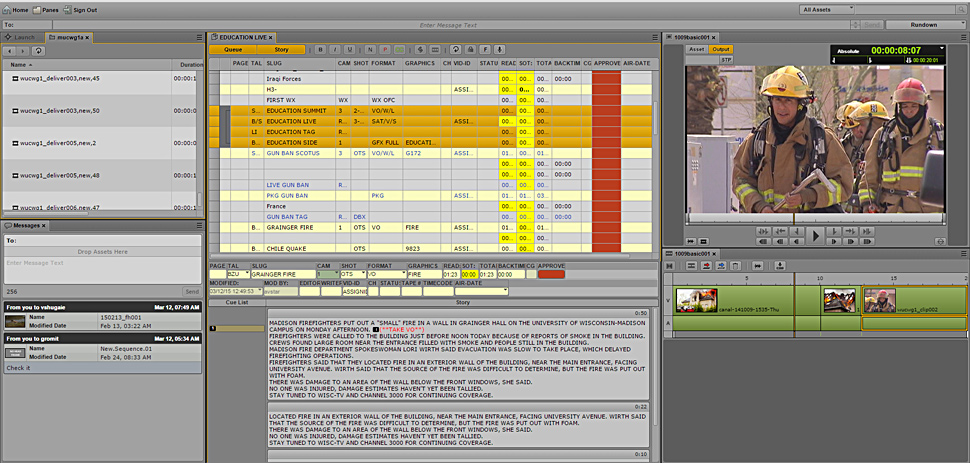Image resolution: width=970 pixels, height=463 pixels.
Task: Click the red APPROVE swatch in story form
Action: (x=551, y=274)
